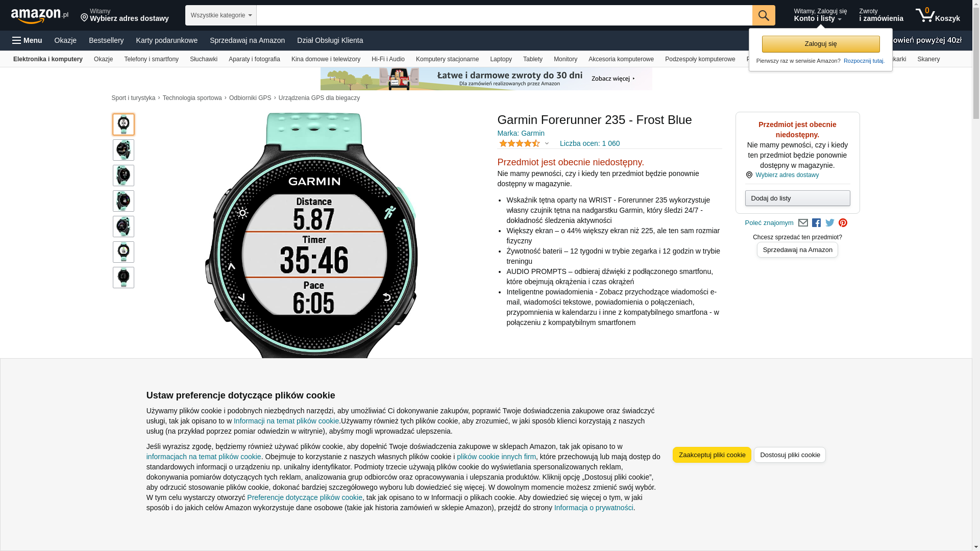Share product on Facebook icon
Image resolution: width=980 pixels, height=551 pixels.
point(817,223)
